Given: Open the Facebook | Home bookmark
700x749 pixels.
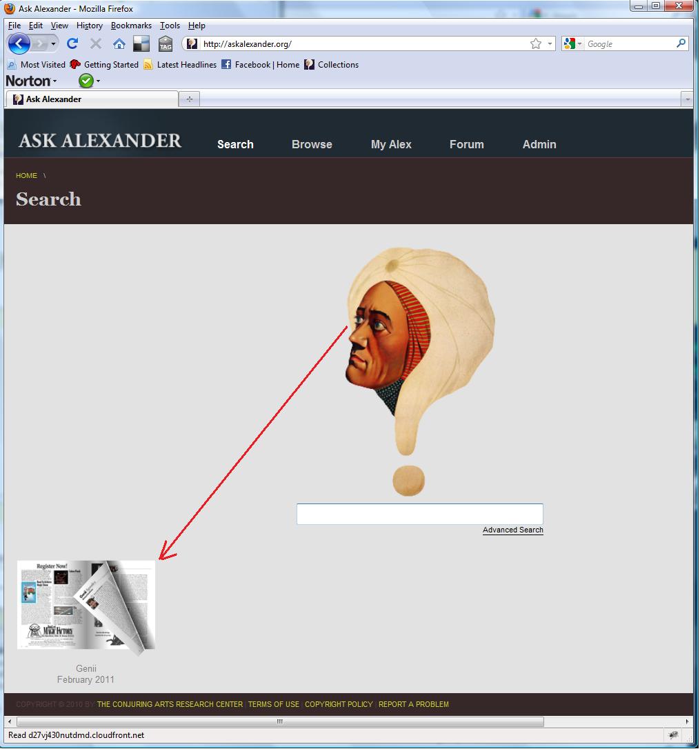Looking at the screenshot, I should tap(260, 65).
